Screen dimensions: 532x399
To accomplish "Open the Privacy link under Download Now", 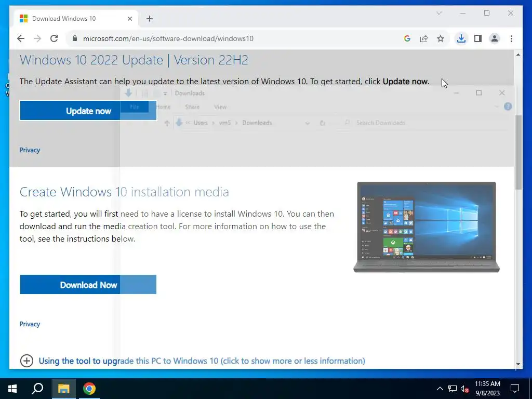I will pos(30,324).
